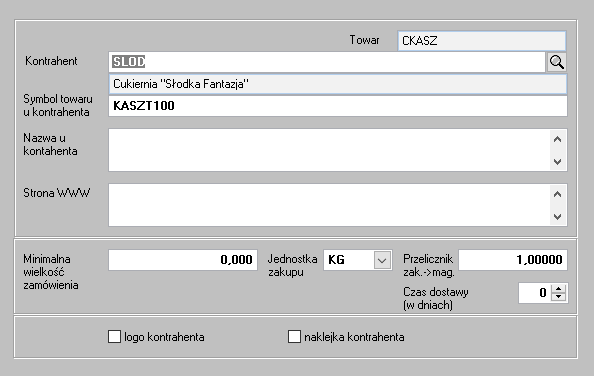Enable the logo kontrahenta checkbox
This screenshot has height=376, width=594.
click(x=114, y=337)
